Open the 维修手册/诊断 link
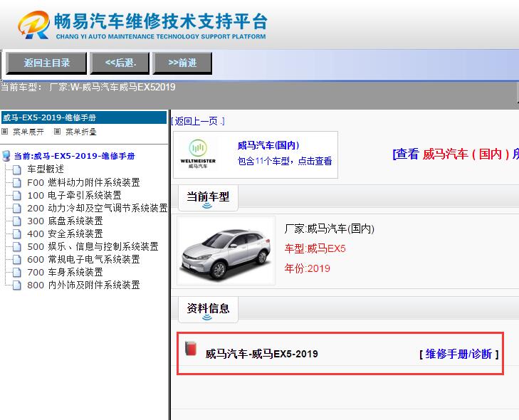This screenshot has width=519, height=420. [458, 354]
